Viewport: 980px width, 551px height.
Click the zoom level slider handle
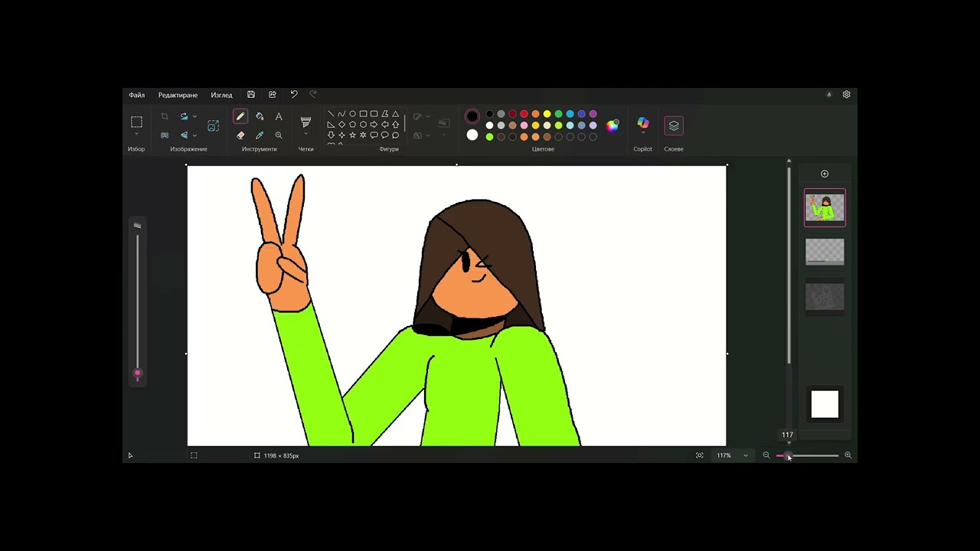coord(788,455)
